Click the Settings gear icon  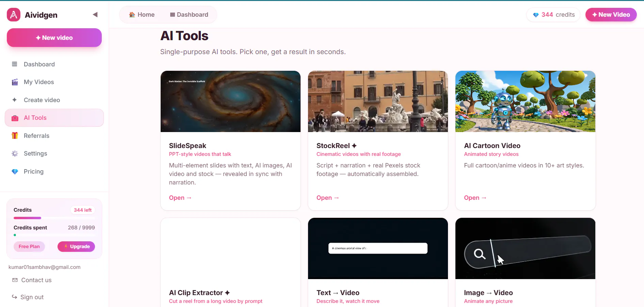point(15,153)
